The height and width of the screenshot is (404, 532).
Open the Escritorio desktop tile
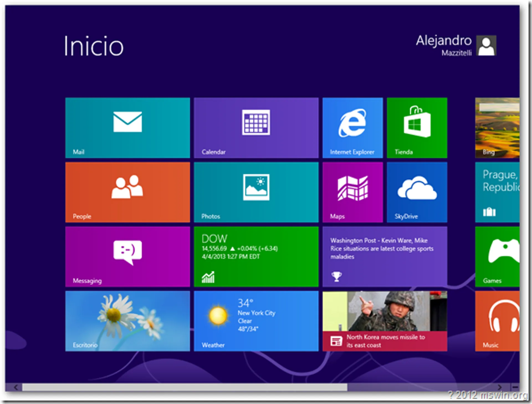(127, 321)
